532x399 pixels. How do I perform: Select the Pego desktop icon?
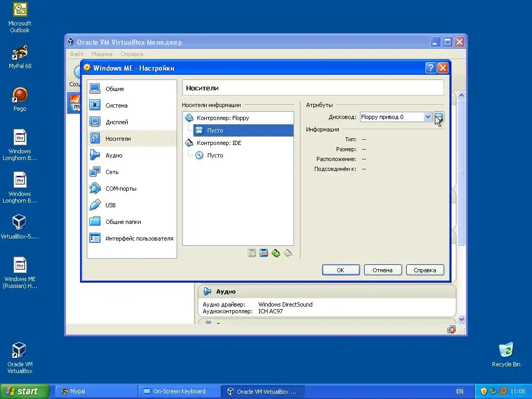click(x=20, y=99)
